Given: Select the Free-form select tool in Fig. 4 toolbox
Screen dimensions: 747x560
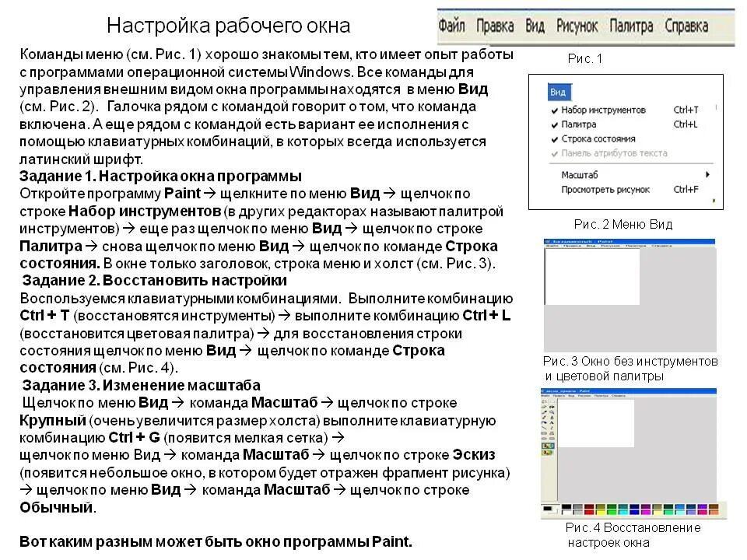Looking at the screenshot, I should pos(544,401).
